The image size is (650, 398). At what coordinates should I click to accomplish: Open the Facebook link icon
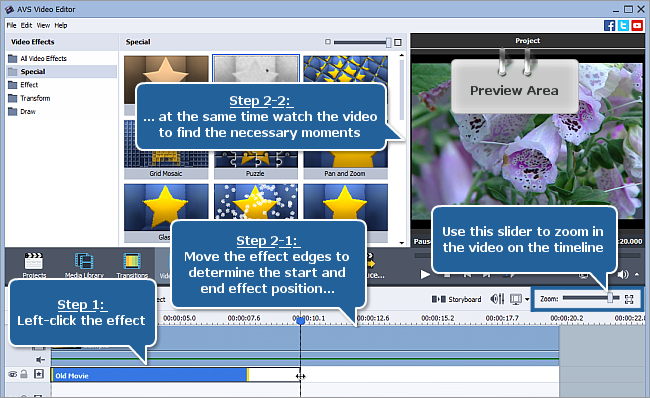[609, 25]
